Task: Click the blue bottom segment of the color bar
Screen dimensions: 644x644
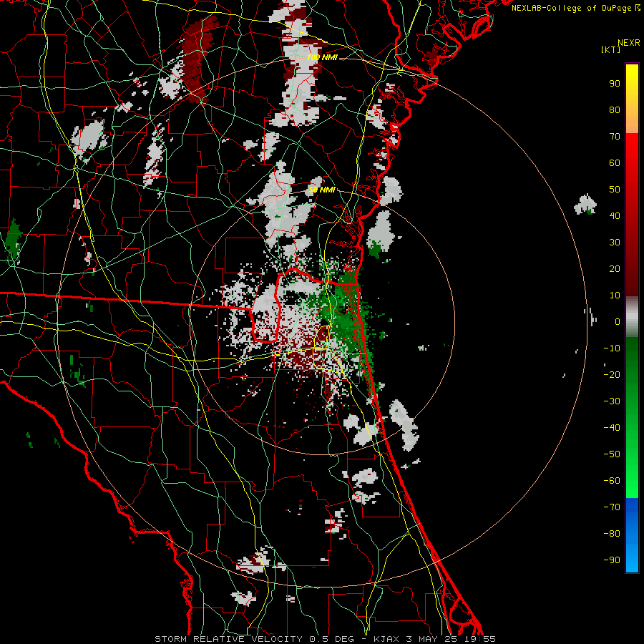Action: pos(632,535)
